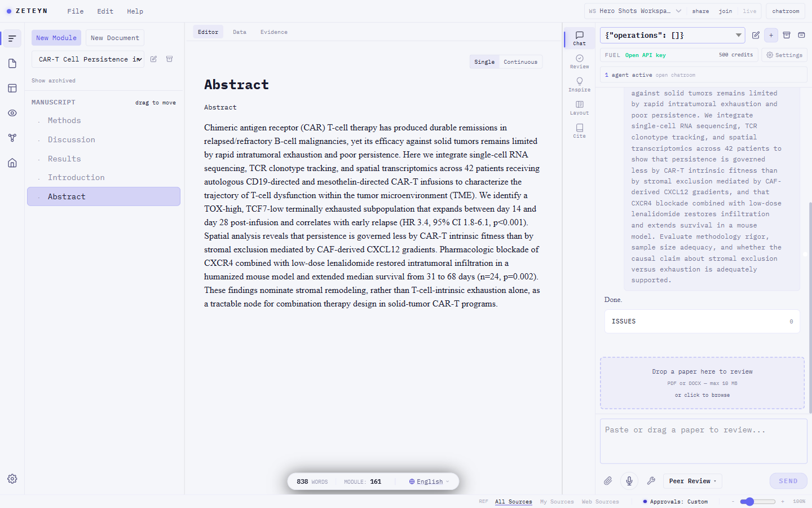Click the Settings gear in chat panel
The height and width of the screenshot is (508, 812).
tap(784, 55)
